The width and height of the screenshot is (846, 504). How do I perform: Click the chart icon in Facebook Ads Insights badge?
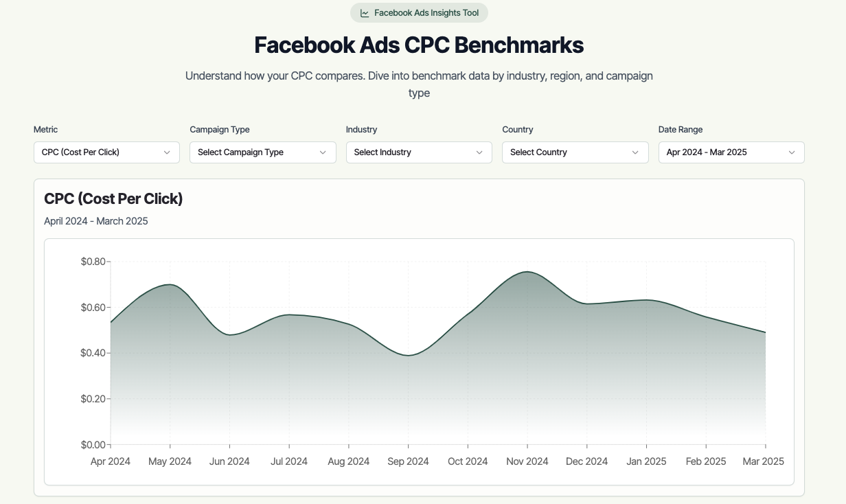tap(365, 13)
